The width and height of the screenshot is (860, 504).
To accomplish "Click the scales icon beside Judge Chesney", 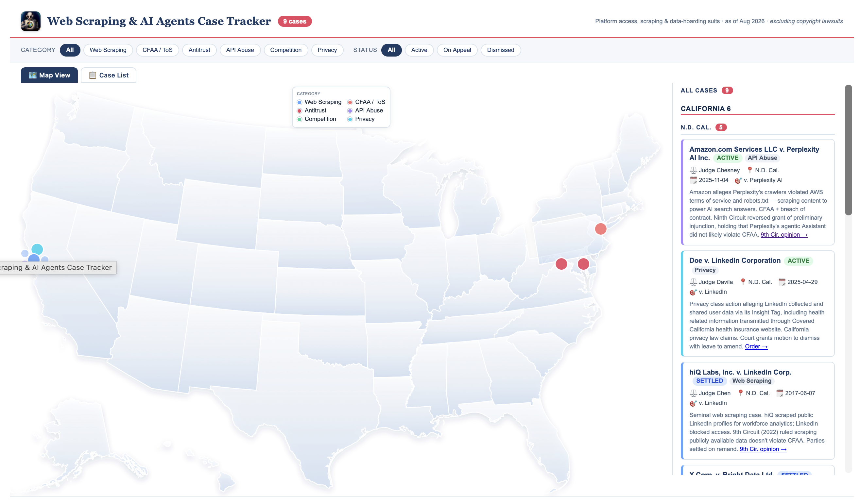I will (x=693, y=170).
